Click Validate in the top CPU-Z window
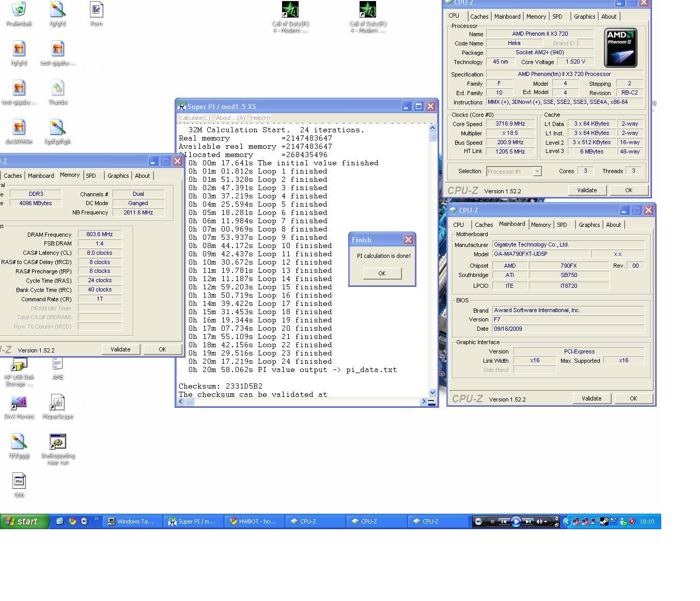700x601 pixels. click(x=586, y=190)
